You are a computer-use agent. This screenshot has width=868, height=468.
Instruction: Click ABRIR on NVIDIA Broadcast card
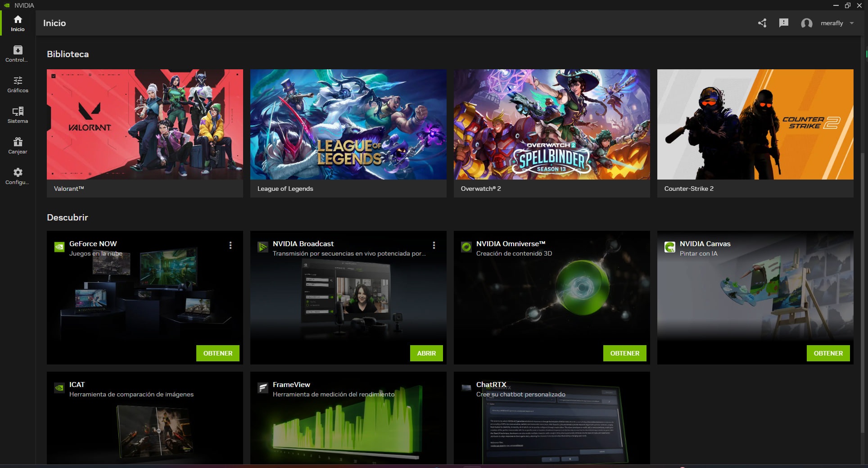426,353
